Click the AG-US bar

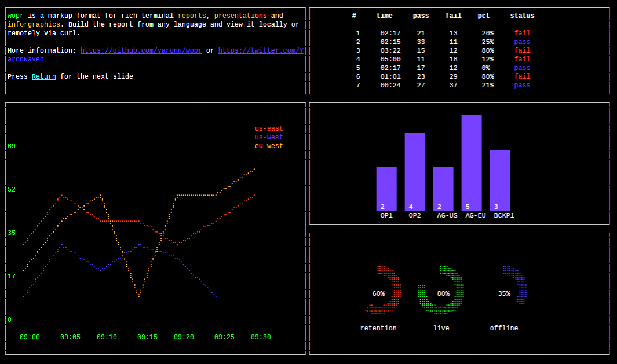[x=443, y=188]
